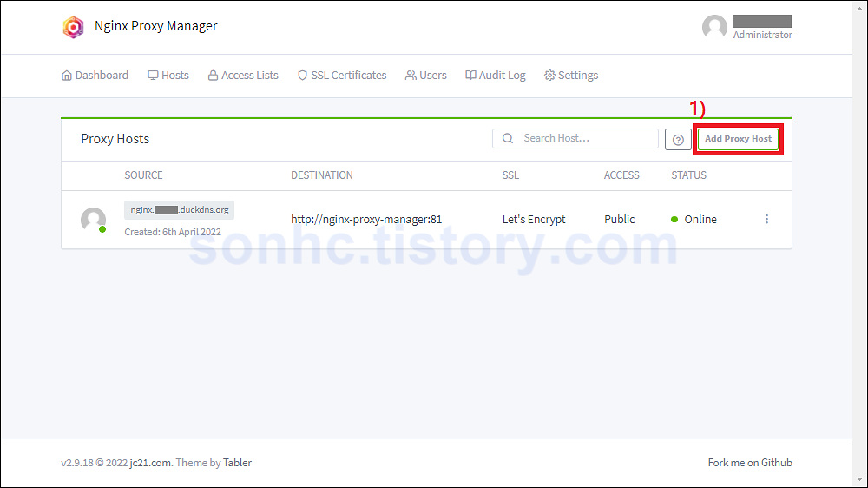
Task: Open the help question mark button
Action: tap(678, 140)
